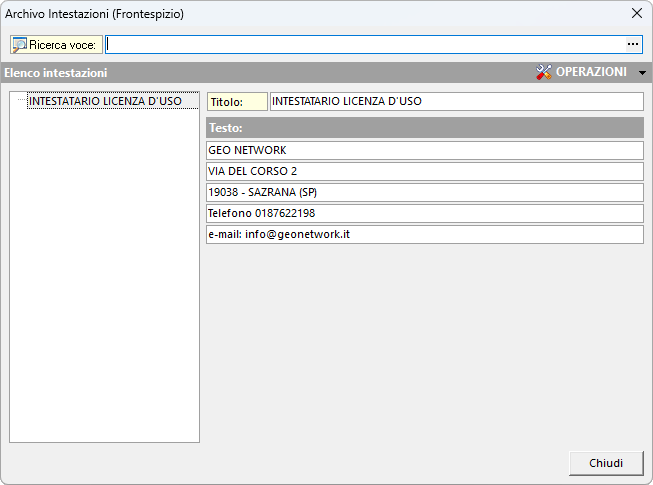Screen dimensions: 653x485
Task: Select INTESTATARIO LICENZA D'USO in the tree
Action: click(x=104, y=101)
